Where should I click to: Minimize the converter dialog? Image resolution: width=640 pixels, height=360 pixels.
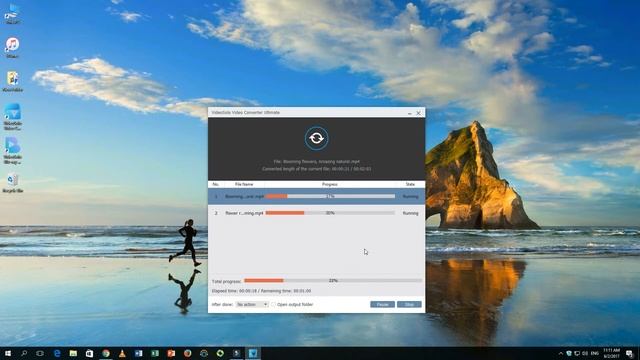[409, 113]
